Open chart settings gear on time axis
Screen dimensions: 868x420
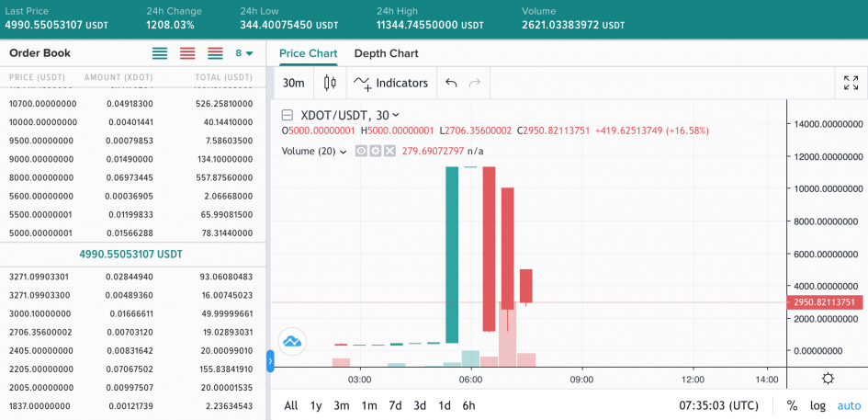click(829, 379)
